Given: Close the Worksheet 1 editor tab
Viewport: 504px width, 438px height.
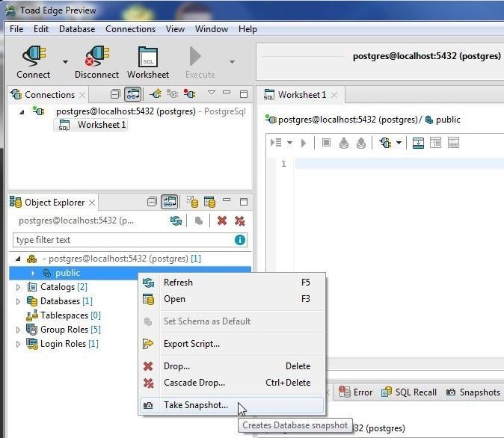Looking at the screenshot, I should pyautogui.click(x=334, y=95).
